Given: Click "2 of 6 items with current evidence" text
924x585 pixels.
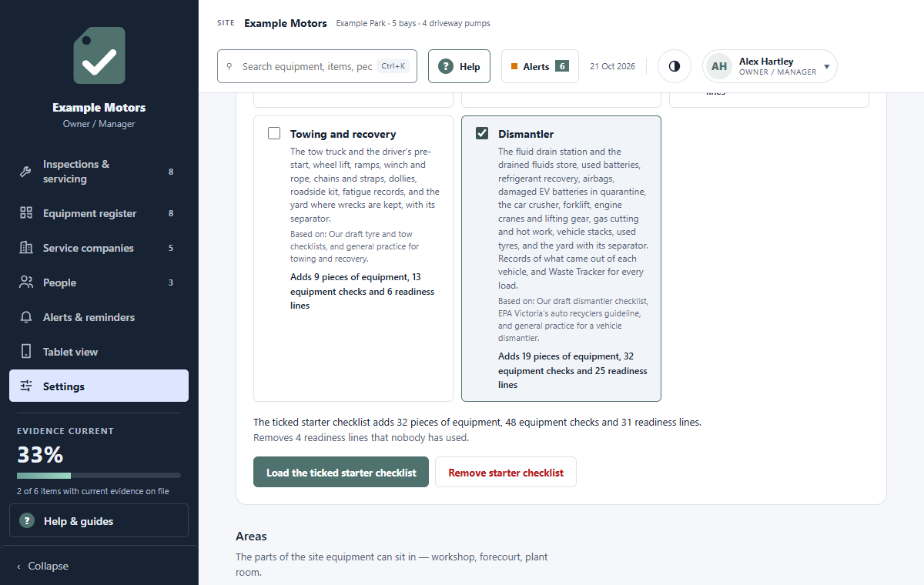Looking at the screenshot, I should (93, 491).
